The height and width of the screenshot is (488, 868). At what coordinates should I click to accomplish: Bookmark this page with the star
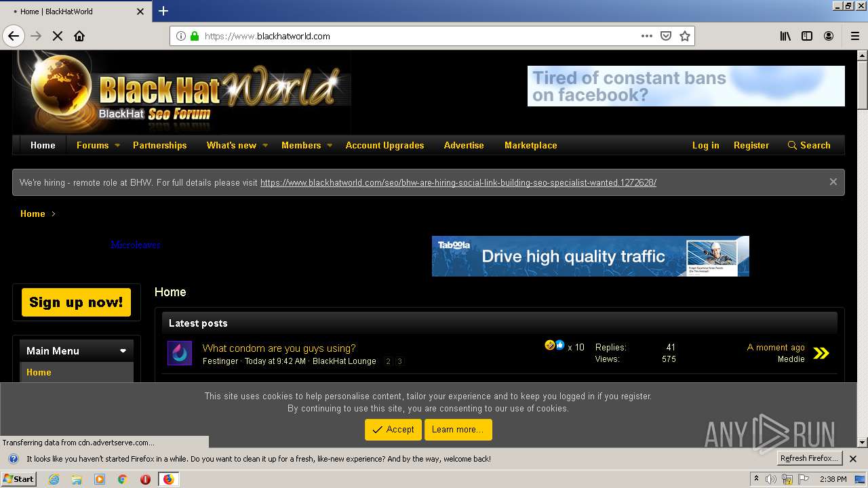pyautogui.click(x=685, y=36)
